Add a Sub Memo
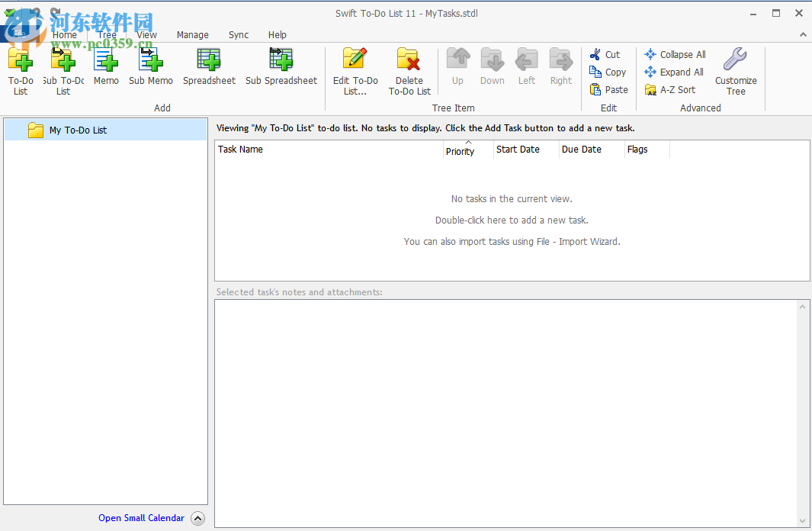This screenshot has height=531, width=812. coord(151,66)
